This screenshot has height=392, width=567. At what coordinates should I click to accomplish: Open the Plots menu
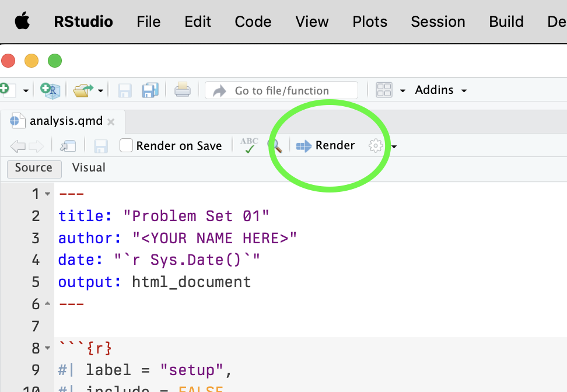pos(370,22)
